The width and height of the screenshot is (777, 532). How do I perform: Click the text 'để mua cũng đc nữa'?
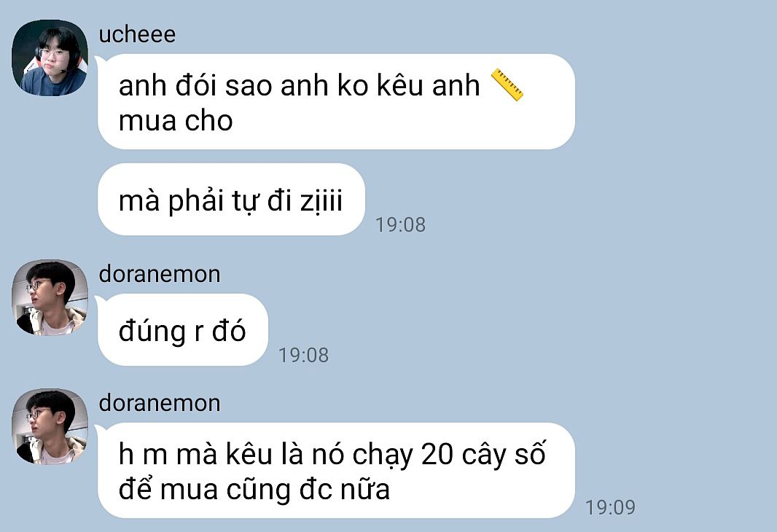(254, 490)
